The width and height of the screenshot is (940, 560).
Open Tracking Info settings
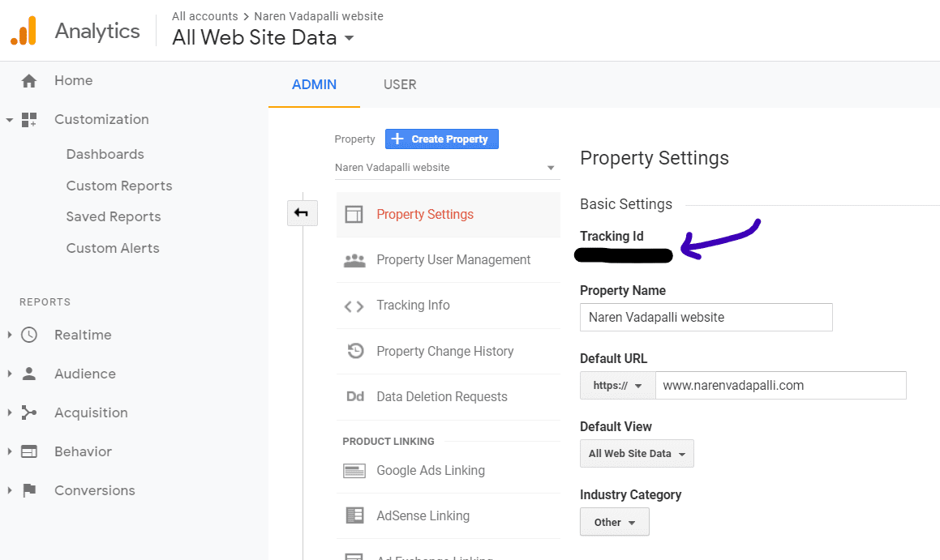449,306
